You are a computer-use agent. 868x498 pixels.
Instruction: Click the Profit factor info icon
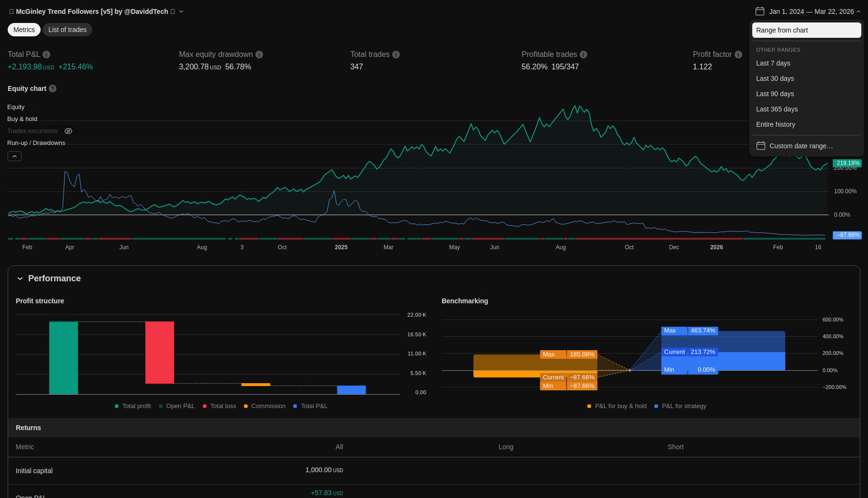pos(738,55)
